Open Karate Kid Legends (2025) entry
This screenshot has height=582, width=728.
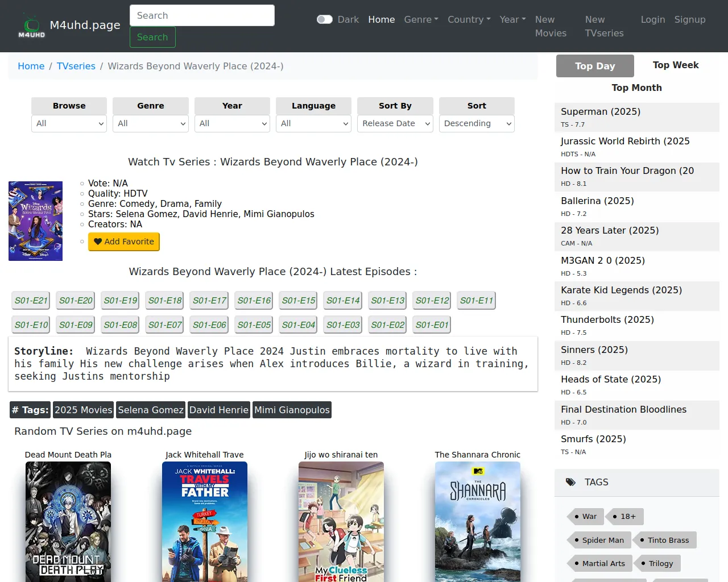637,296
